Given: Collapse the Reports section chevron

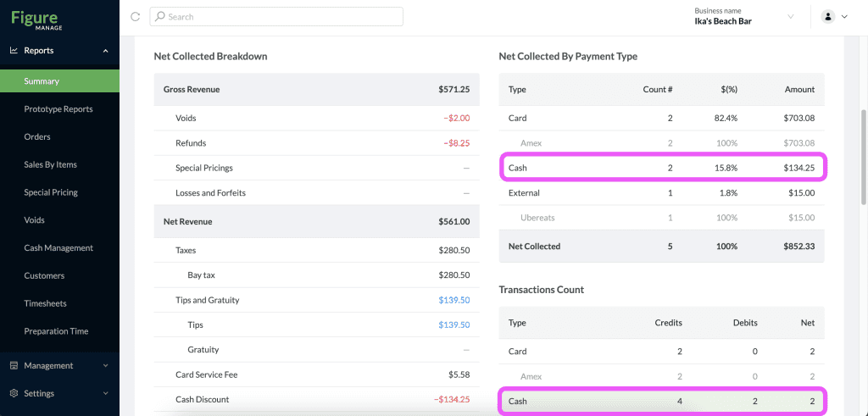Looking at the screenshot, I should [x=106, y=51].
